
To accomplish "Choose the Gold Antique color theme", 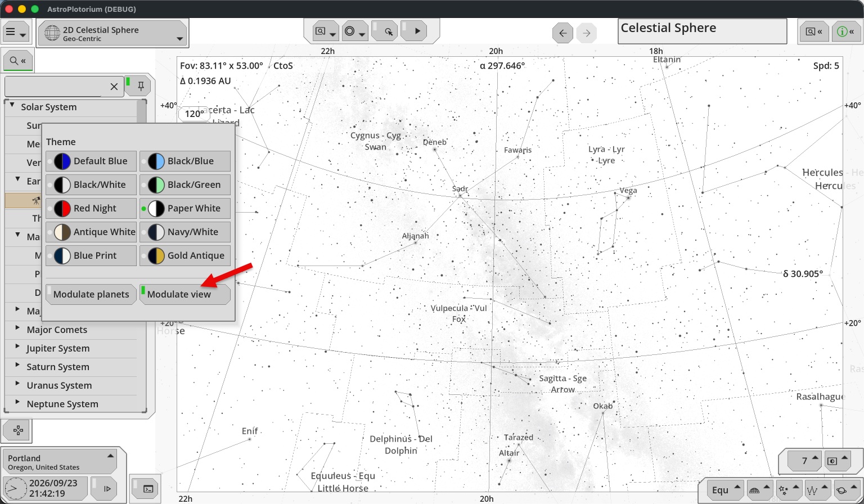I will (185, 255).
